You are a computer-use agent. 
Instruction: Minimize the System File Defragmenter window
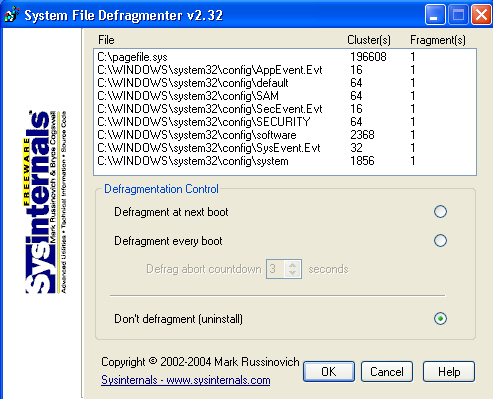pyautogui.click(x=435, y=15)
